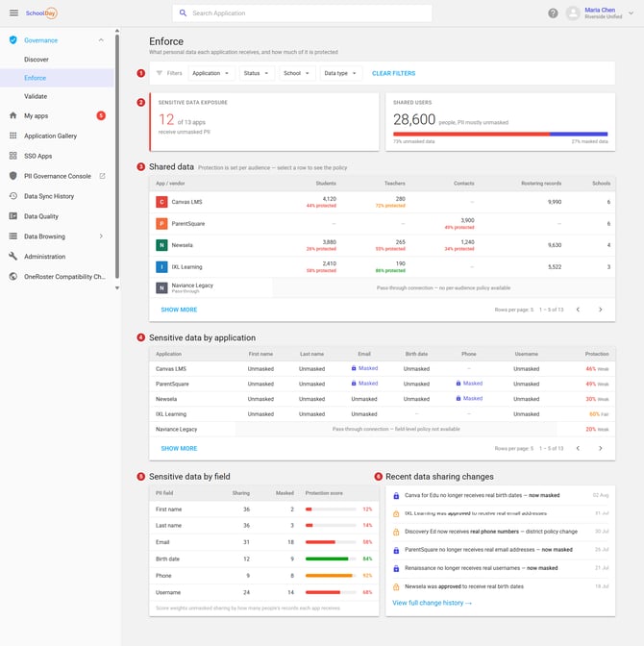Click lock icon on Canva for Edu change
The image size is (644, 646).
pos(396,496)
